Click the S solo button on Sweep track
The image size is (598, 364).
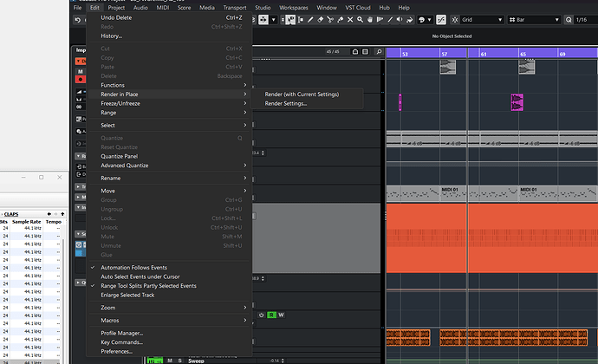pos(179,360)
